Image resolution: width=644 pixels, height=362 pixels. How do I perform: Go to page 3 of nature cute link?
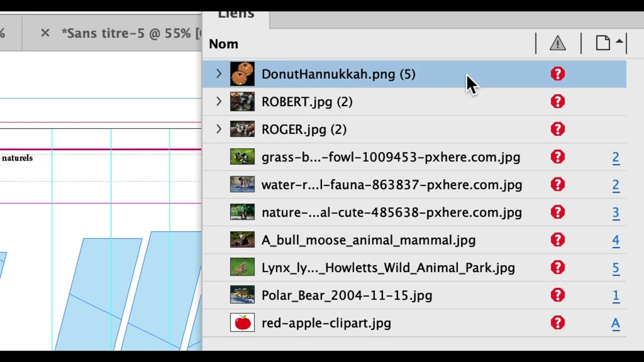click(616, 213)
